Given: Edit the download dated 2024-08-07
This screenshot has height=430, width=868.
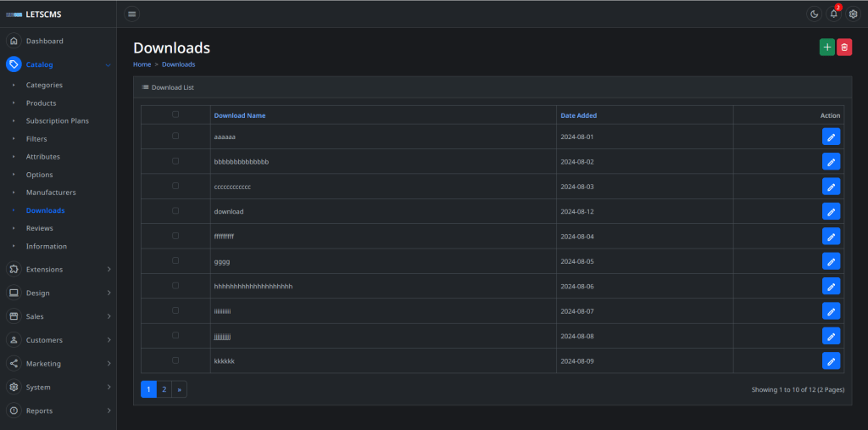Looking at the screenshot, I should click(831, 311).
